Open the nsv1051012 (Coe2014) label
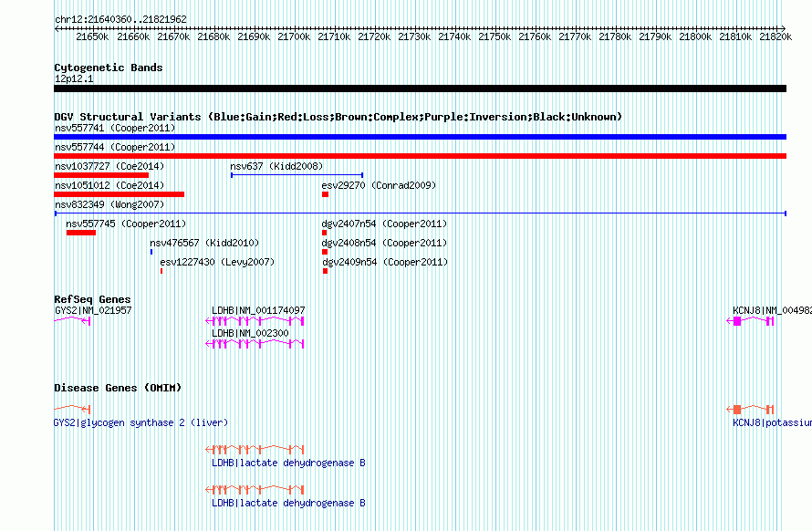 click(x=109, y=185)
